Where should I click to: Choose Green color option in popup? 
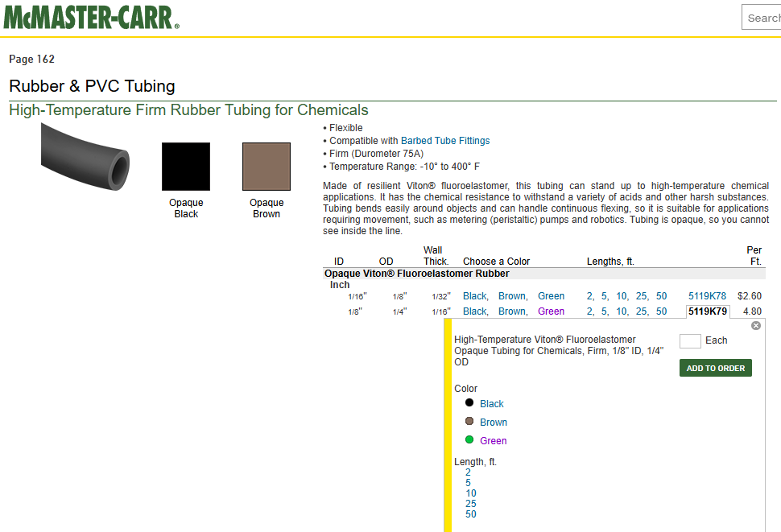point(494,441)
